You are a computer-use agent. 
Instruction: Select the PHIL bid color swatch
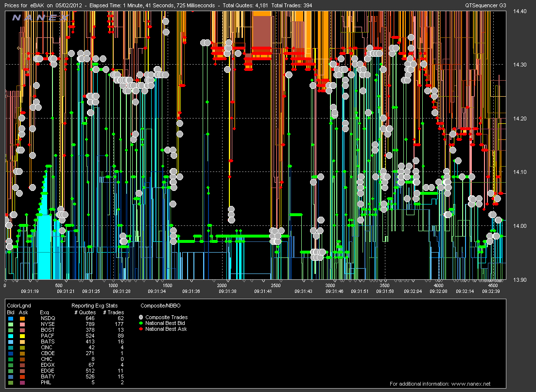[11, 382]
